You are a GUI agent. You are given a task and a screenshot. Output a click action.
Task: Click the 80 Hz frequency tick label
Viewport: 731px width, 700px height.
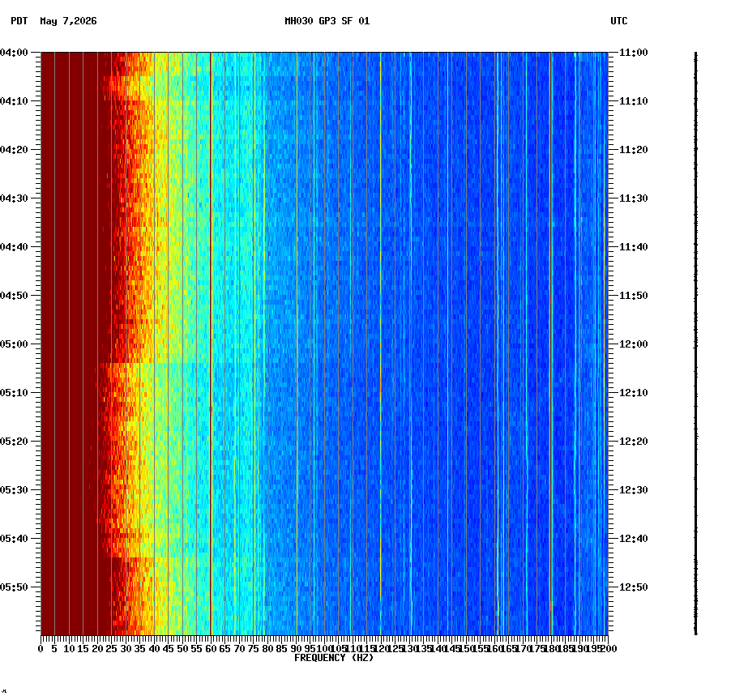(267, 649)
